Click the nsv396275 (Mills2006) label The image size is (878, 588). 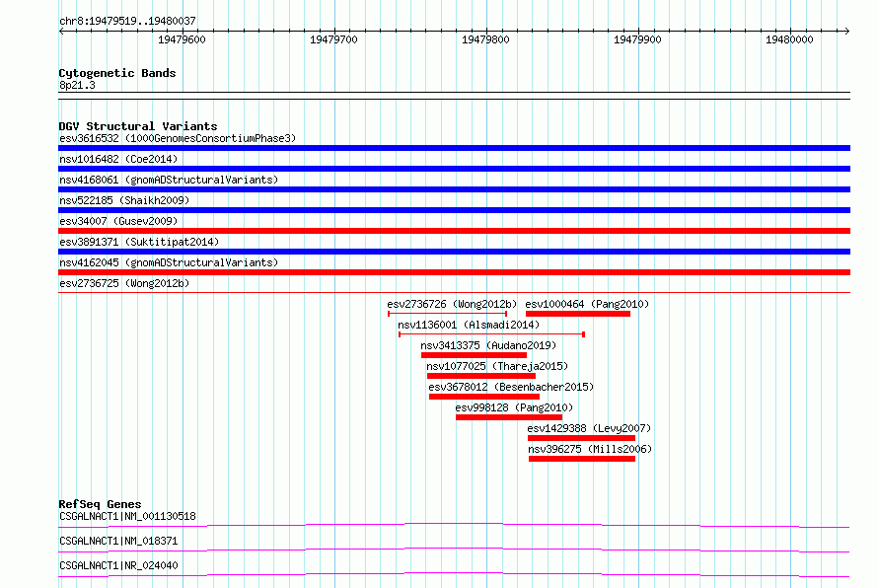[x=590, y=449]
